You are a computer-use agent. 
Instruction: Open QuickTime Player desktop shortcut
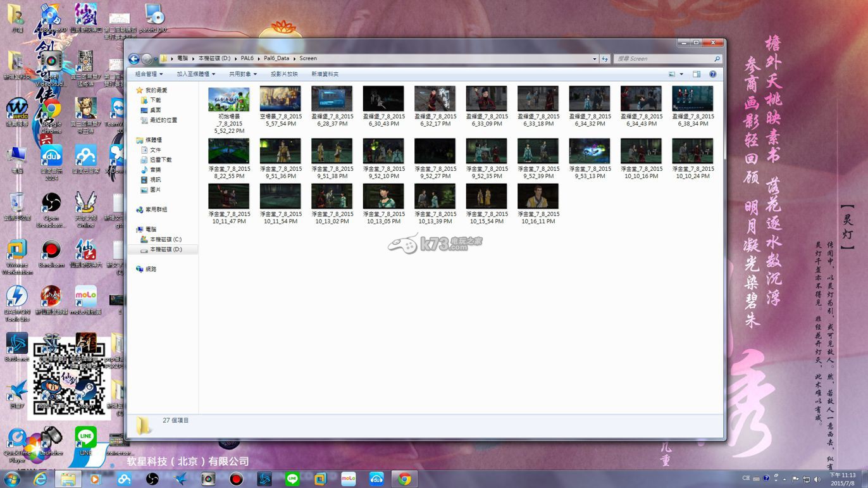[17, 446]
